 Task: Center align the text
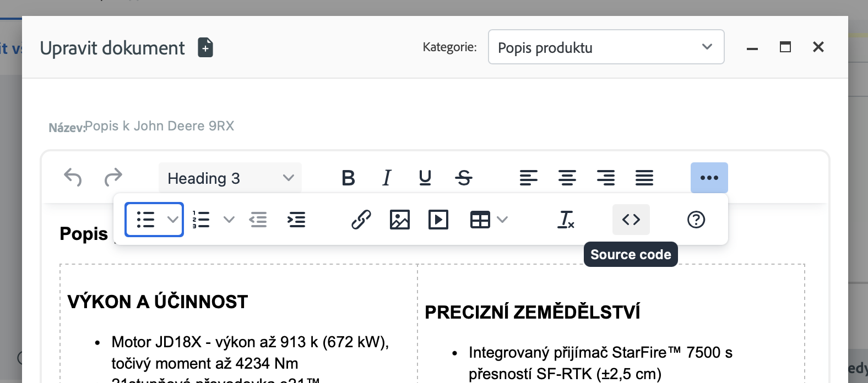[x=567, y=178]
